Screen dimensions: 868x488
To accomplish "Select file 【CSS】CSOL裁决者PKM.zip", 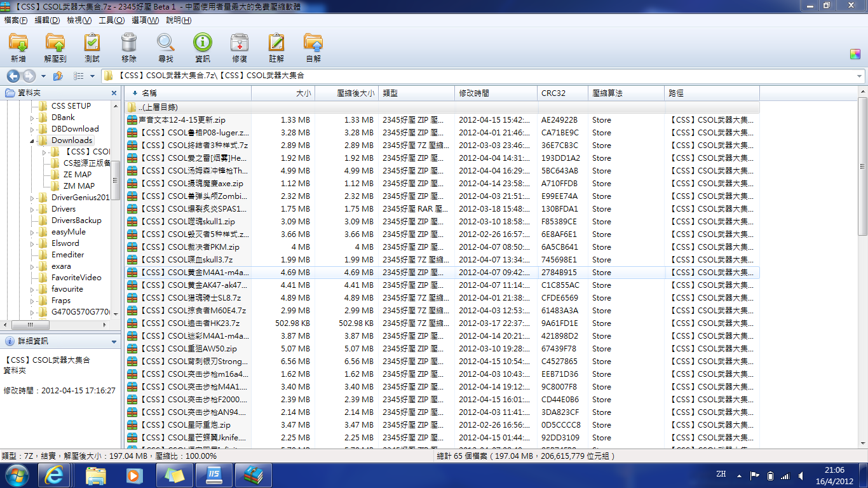I will click(442, 247).
